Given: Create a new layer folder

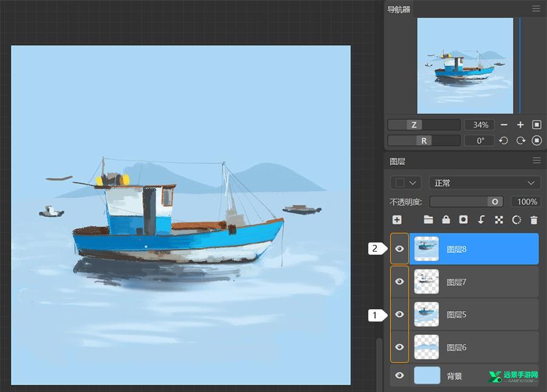Looking at the screenshot, I should 428,220.
